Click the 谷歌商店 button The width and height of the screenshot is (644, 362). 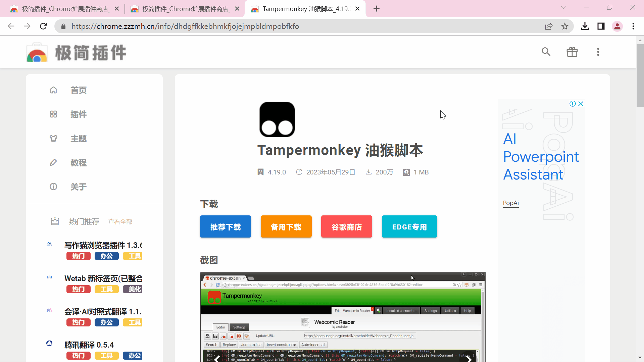(x=347, y=227)
